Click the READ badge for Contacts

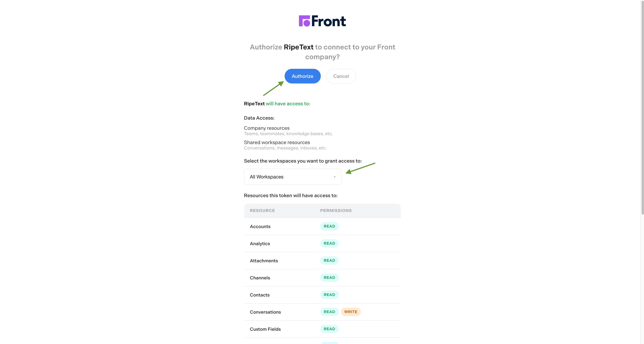pyautogui.click(x=329, y=295)
